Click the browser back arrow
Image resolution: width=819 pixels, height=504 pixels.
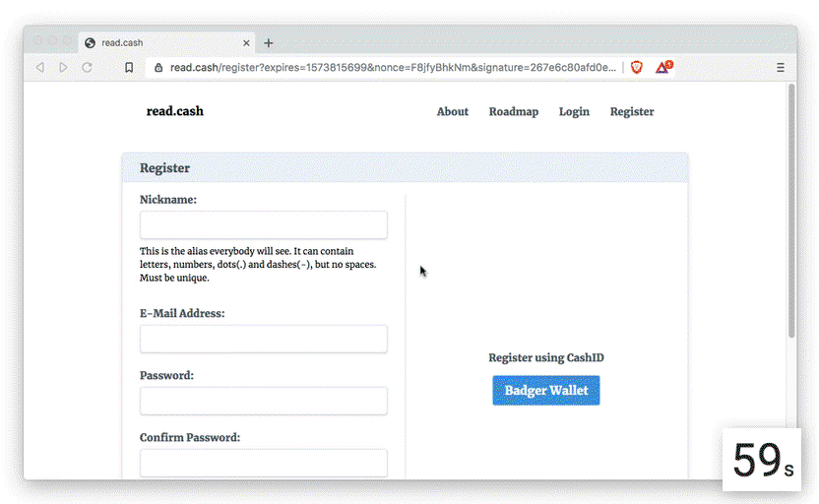[x=39, y=67]
